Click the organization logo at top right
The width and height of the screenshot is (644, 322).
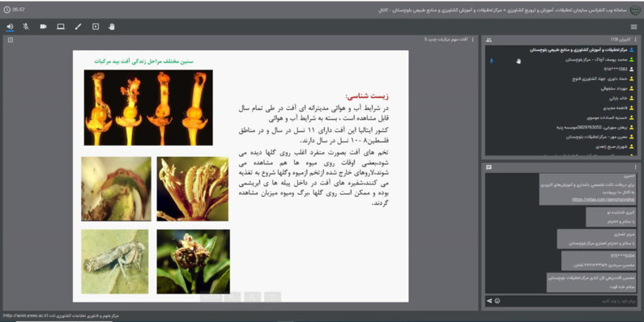[634, 10]
